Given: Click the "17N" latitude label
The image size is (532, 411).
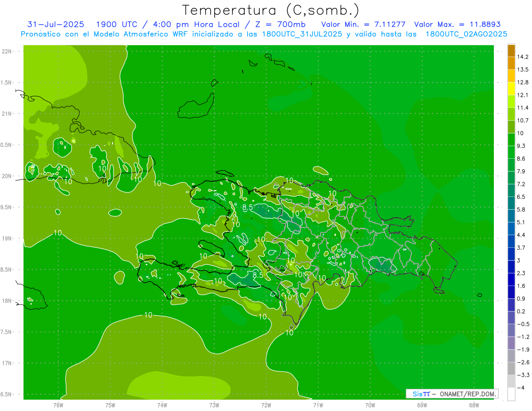Looking at the screenshot, I should [8, 363].
